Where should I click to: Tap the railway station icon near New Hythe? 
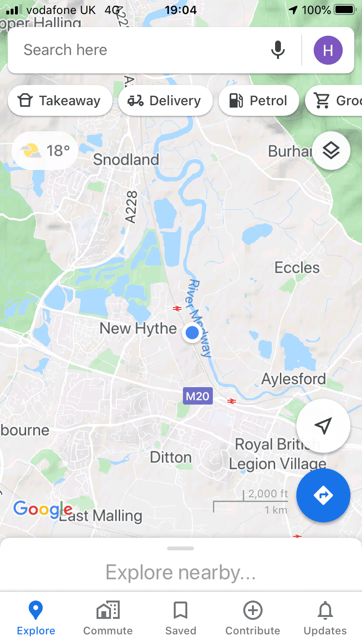(x=177, y=308)
